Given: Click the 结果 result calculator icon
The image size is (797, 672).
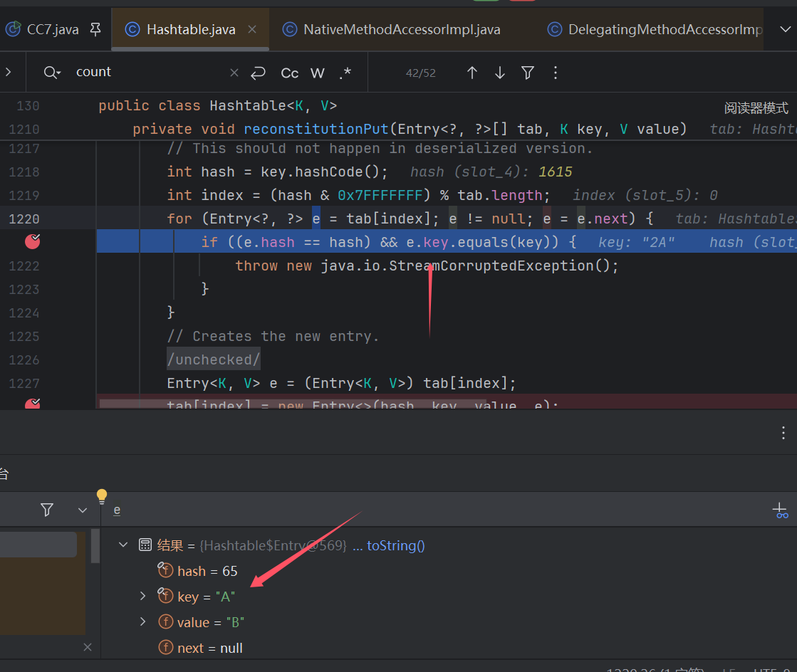Looking at the screenshot, I should coord(145,545).
